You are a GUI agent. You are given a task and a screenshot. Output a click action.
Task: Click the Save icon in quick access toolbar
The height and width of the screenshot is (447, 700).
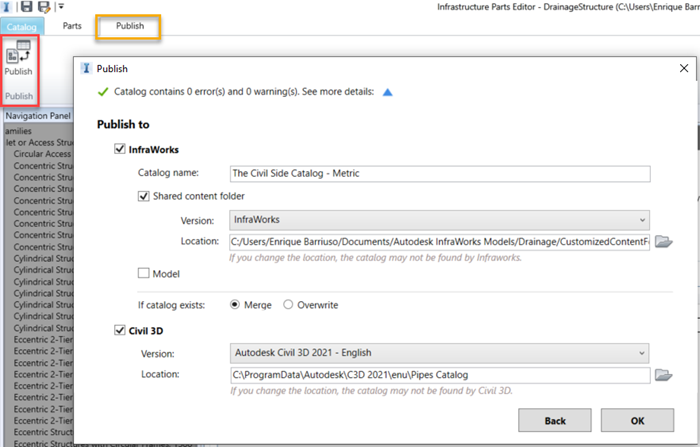tap(27, 6)
